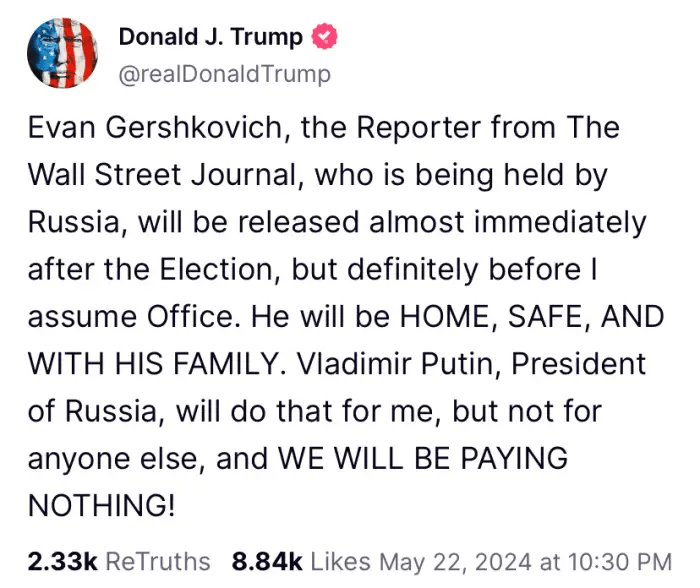The height and width of the screenshot is (588, 700).
Task: Click the 8.84k likes count number
Action: (265, 561)
